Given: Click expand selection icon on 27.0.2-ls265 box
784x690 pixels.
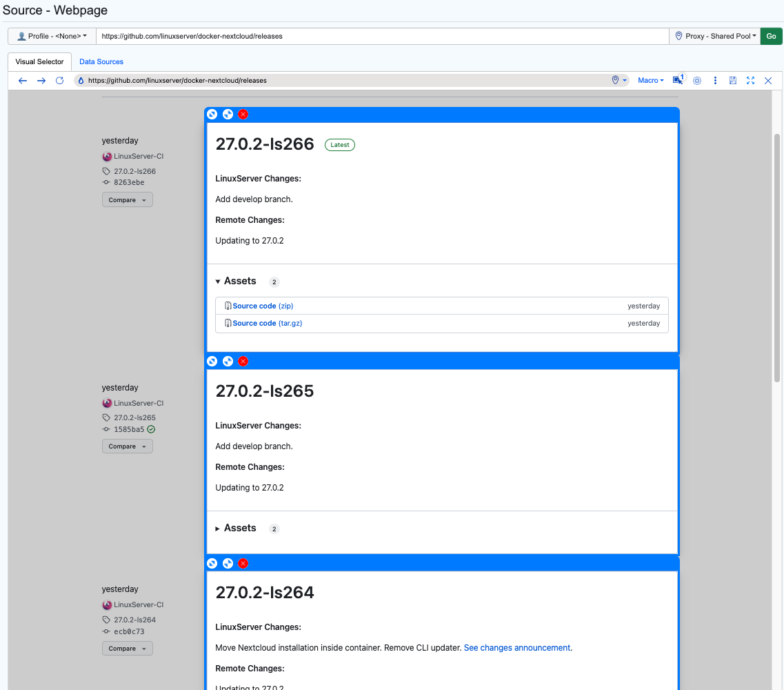Looking at the screenshot, I should tap(228, 362).
